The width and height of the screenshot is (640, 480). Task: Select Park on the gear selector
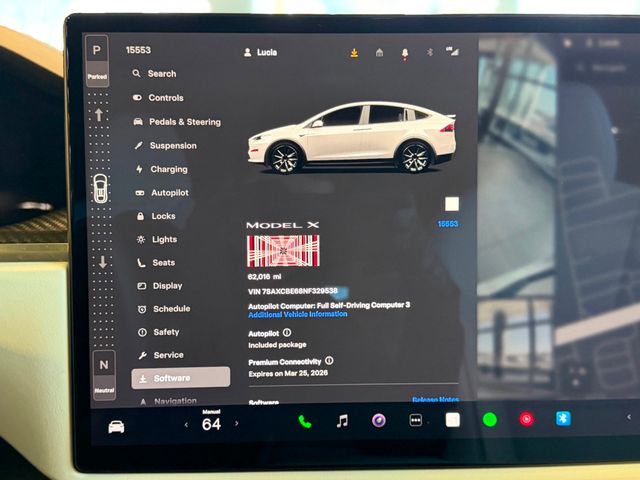[x=97, y=60]
